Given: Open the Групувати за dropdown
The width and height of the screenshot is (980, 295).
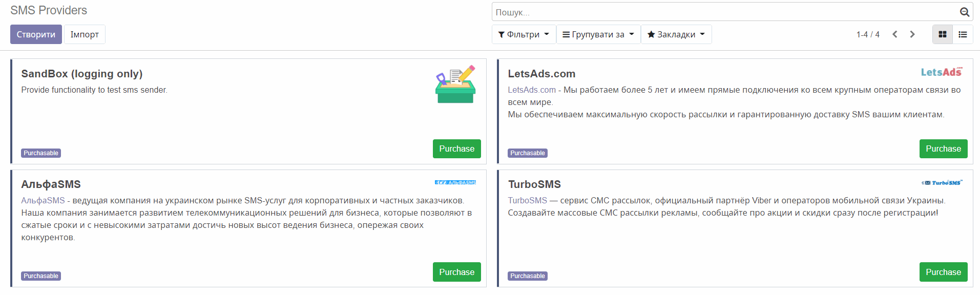Looking at the screenshot, I should 598,34.
